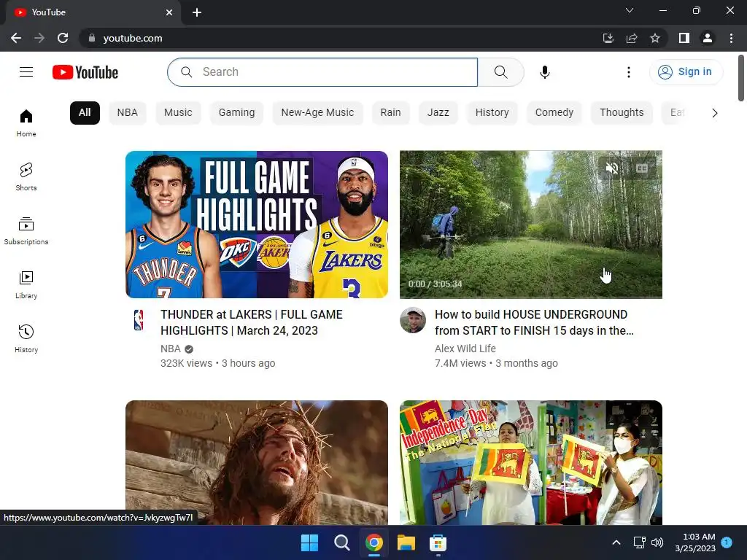The height and width of the screenshot is (560, 747).
Task: Open Full Game Highlights thumbnail
Action: [x=257, y=225]
